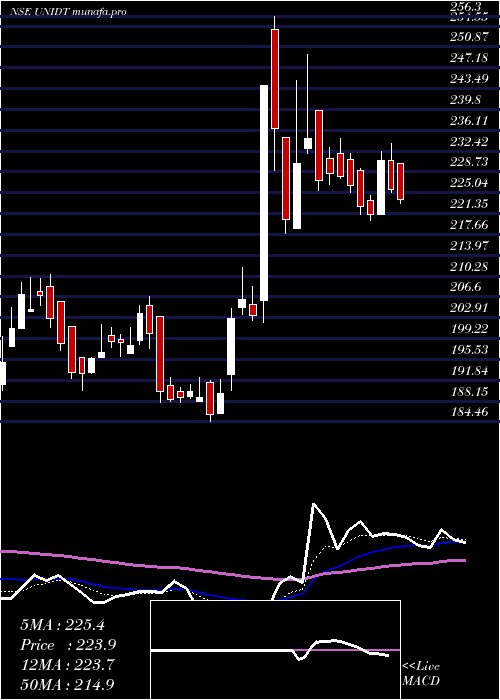Select the 243.49 price axis label
Screen dimensions: 500x700
click(468, 79)
